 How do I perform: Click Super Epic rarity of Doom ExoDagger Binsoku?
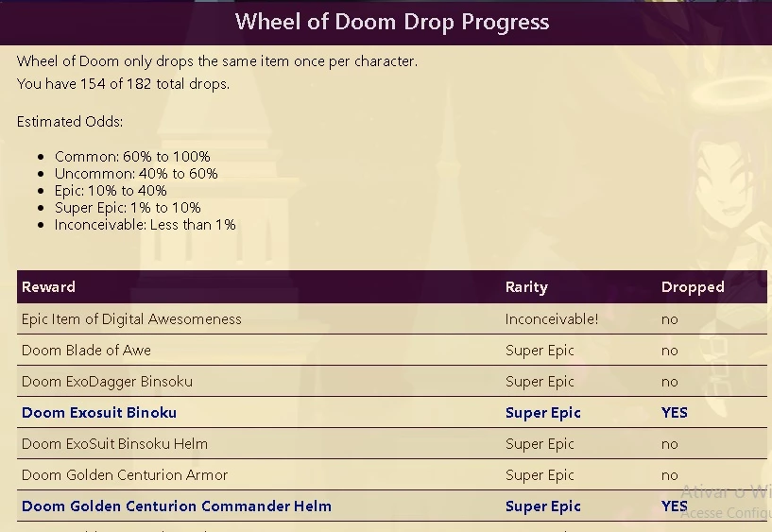[540, 382]
